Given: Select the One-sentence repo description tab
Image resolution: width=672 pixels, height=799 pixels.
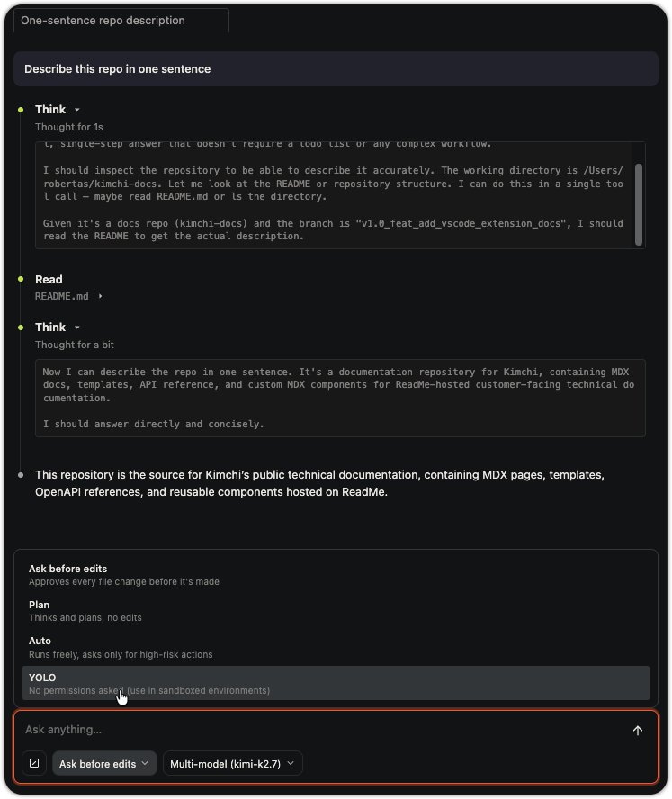Looking at the screenshot, I should (121, 21).
